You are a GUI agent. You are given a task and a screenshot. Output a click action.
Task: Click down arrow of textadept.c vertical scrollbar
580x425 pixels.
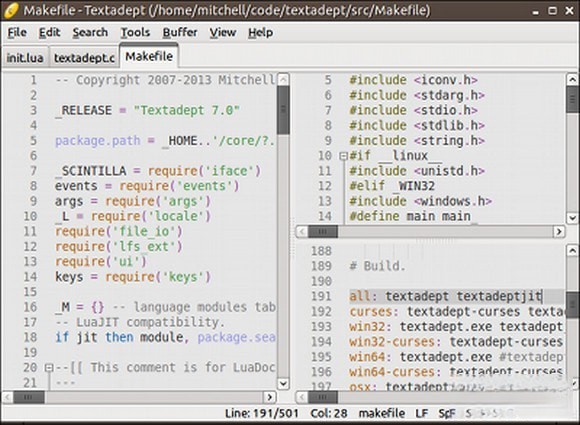pyautogui.click(x=572, y=217)
